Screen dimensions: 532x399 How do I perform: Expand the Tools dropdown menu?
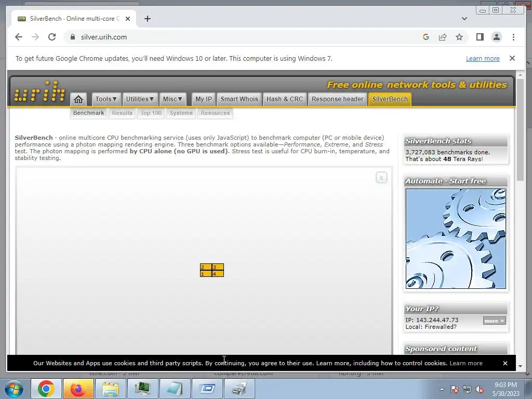coord(106,99)
